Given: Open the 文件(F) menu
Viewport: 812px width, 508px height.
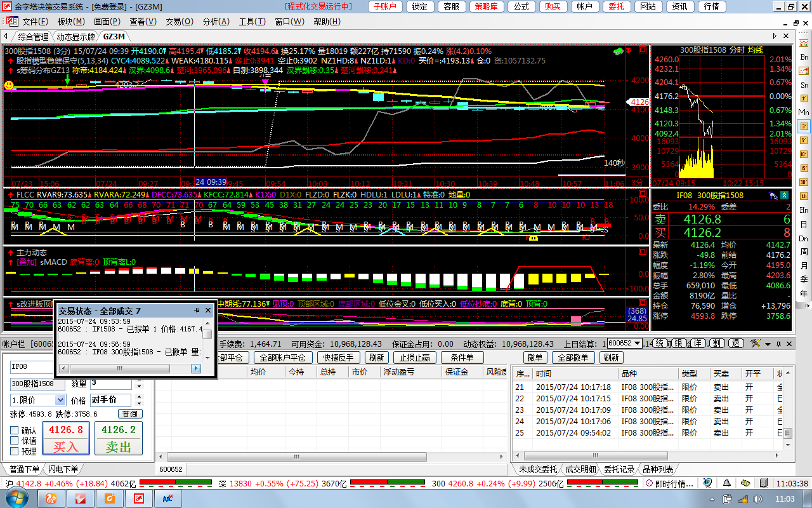Looking at the screenshot, I should [36, 21].
